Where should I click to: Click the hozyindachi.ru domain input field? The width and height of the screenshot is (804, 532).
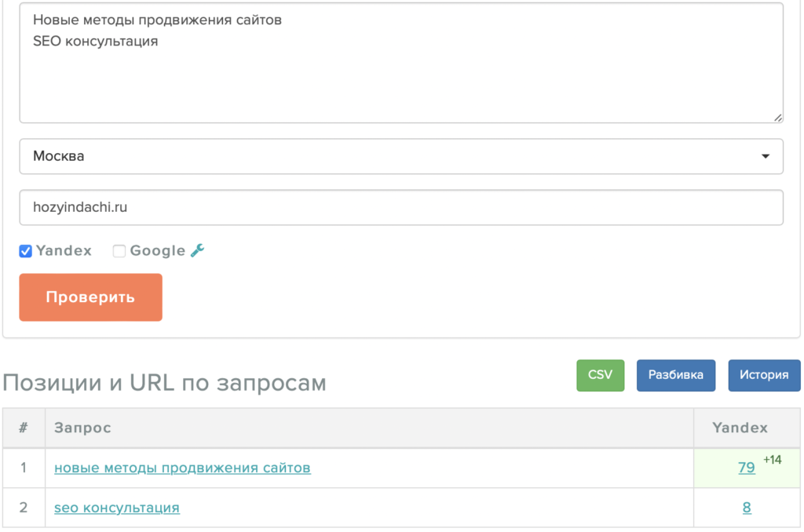(401, 208)
